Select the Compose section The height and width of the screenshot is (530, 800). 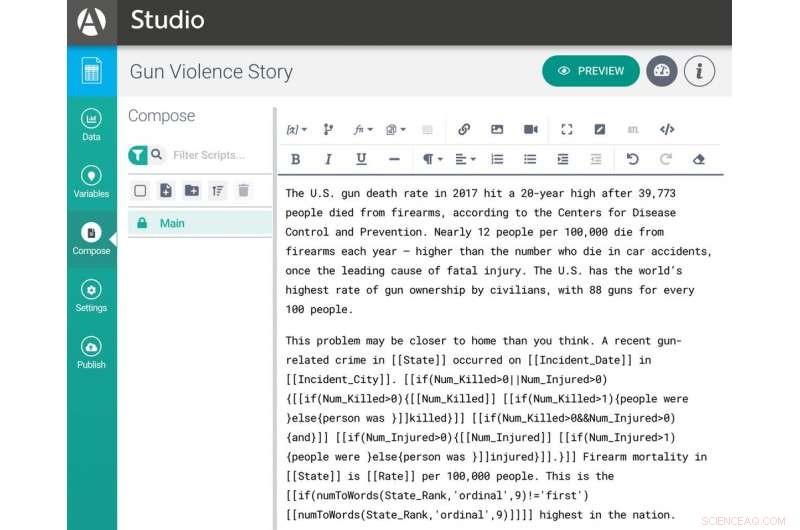point(91,239)
